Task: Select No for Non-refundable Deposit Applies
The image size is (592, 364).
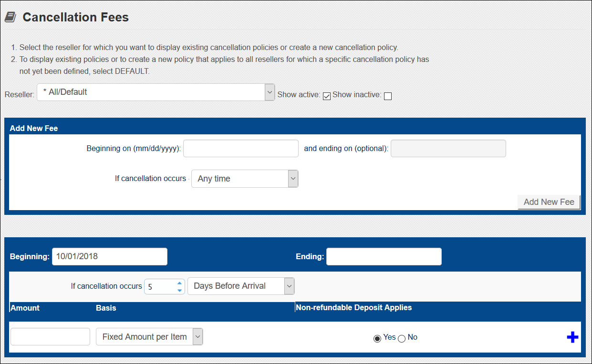Action: (402, 338)
